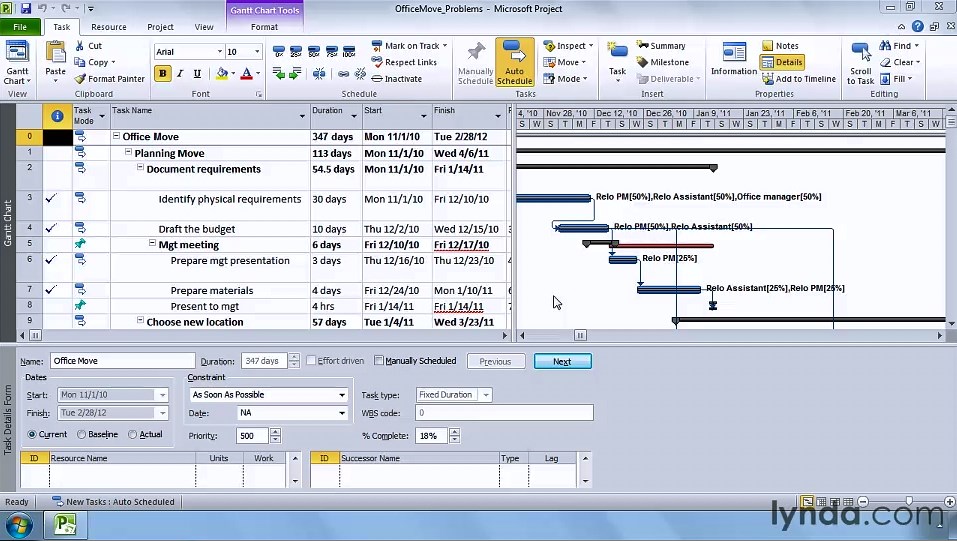Insert a Milestone
The height and width of the screenshot is (541, 957).
663,62
